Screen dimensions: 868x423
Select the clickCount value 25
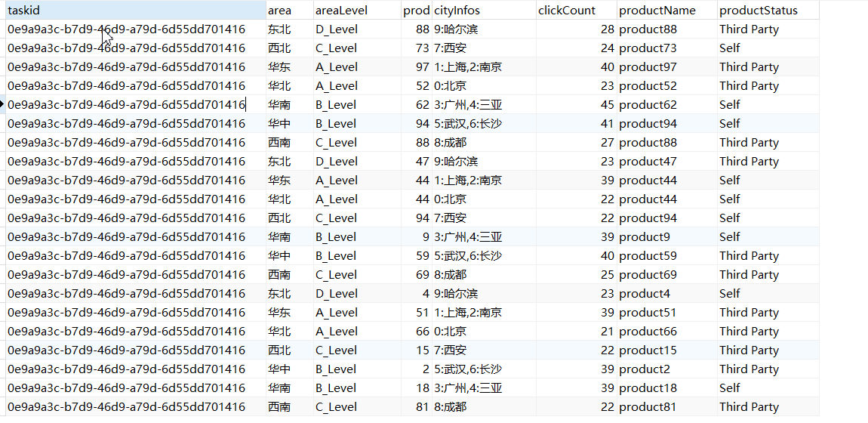[576, 274]
